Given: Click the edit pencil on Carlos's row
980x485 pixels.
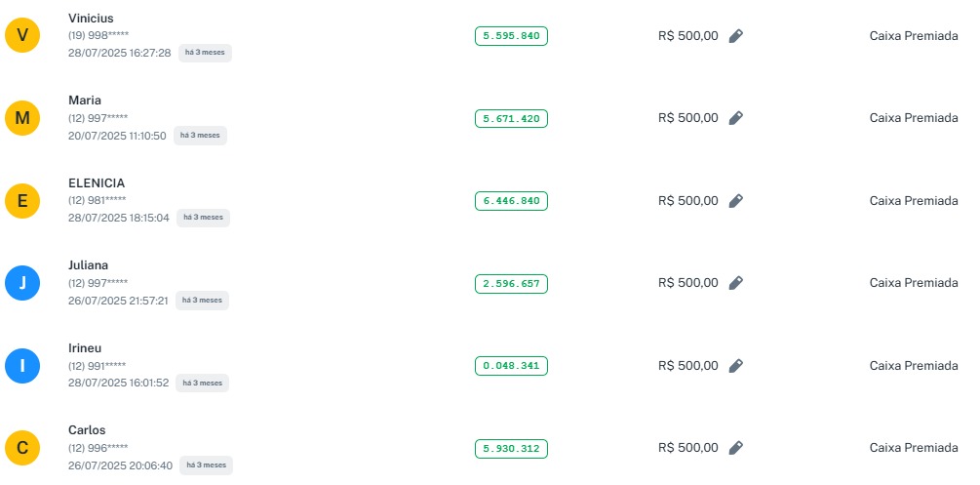Looking at the screenshot, I should pyautogui.click(x=736, y=448).
